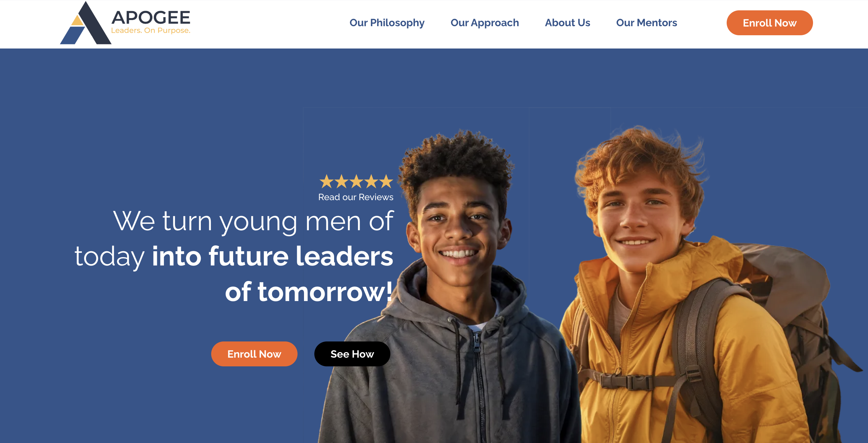Click the 'of tomorrow!' headline text
Viewport: 868px width, 443px height.
click(x=309, y=292)
